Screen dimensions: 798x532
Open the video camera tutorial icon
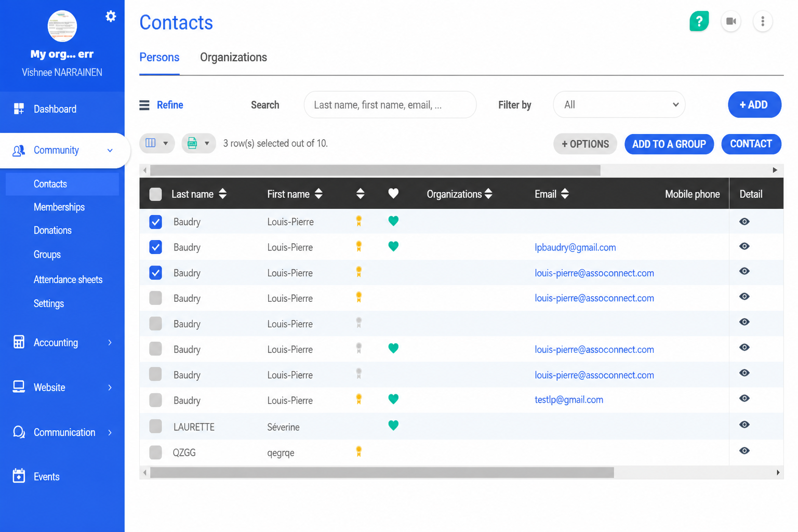click(x=731, y=21)
